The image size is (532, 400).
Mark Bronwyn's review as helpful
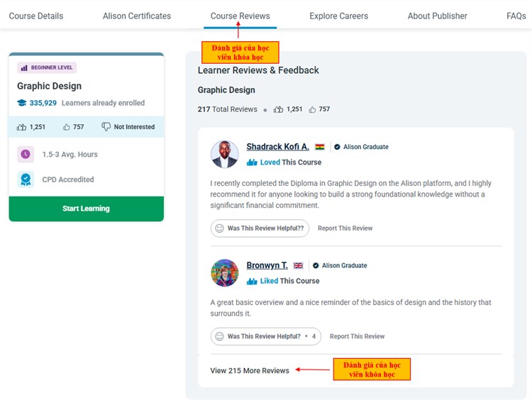coord(265,336)
